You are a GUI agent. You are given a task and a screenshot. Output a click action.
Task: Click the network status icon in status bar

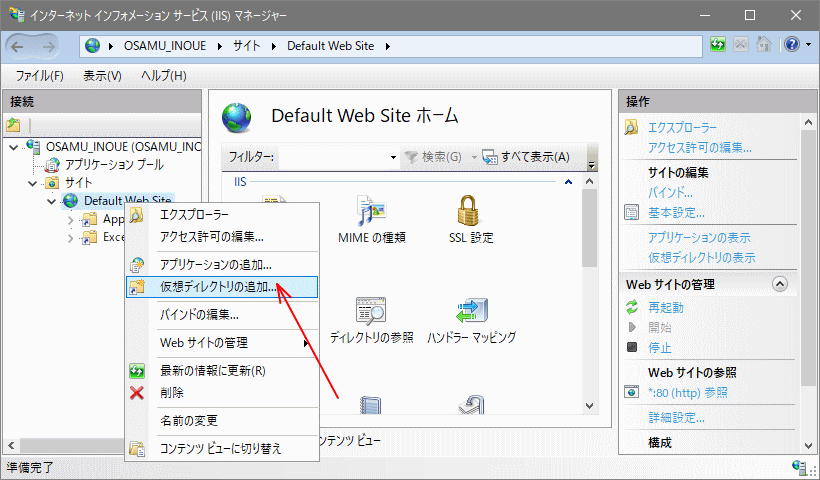coord(800,467)
